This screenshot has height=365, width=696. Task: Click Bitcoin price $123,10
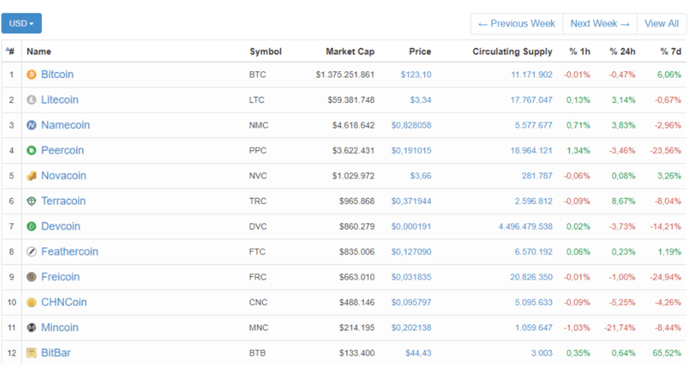click(x=416, y=75)
